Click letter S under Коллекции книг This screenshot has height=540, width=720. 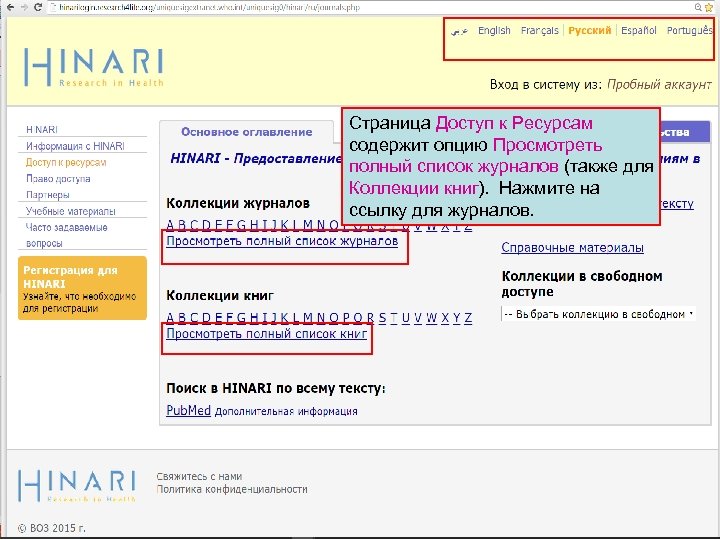tap(382, 318)
